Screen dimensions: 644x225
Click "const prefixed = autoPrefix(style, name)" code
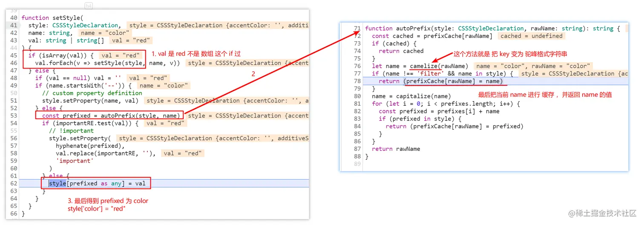click(x=111, y=115)
